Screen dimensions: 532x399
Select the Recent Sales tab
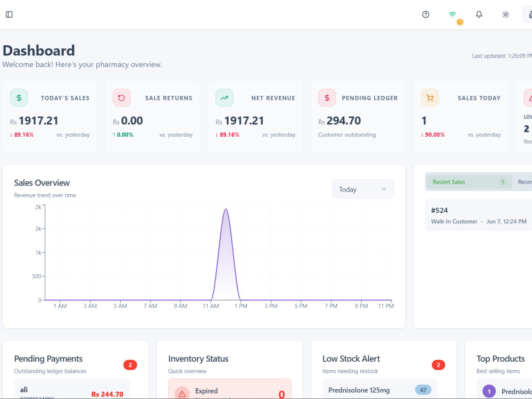[468, 182]
